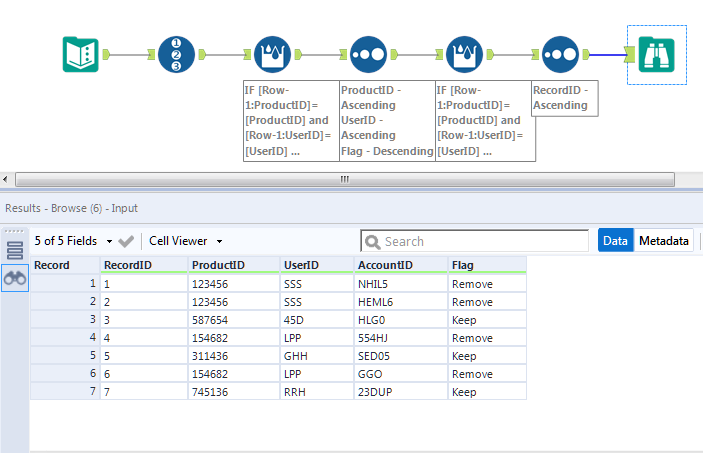
Task: Select the first Multi-Row Formula tool
Action: tap(272, 55)
